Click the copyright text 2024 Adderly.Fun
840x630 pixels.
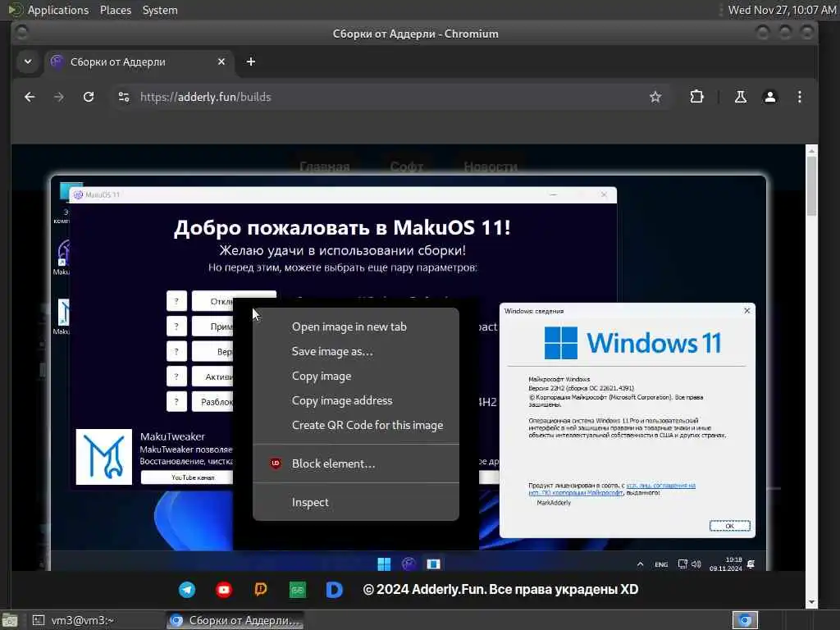501,589
